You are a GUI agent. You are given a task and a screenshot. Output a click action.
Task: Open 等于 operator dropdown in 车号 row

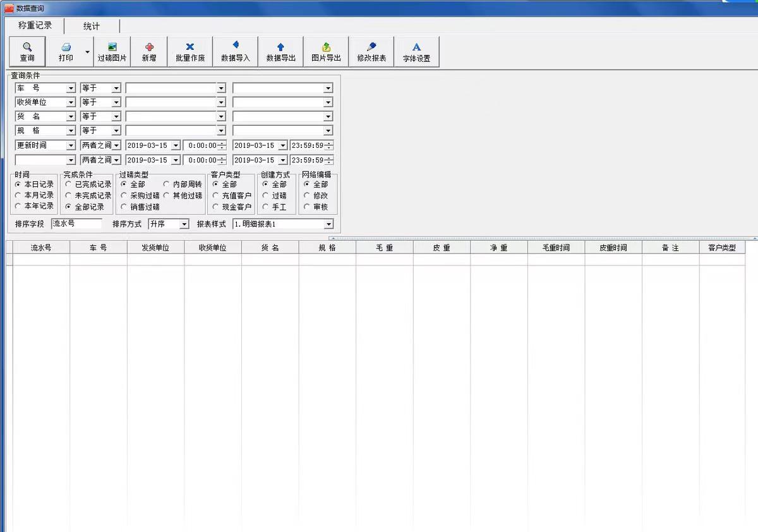[x=116, y=88]
